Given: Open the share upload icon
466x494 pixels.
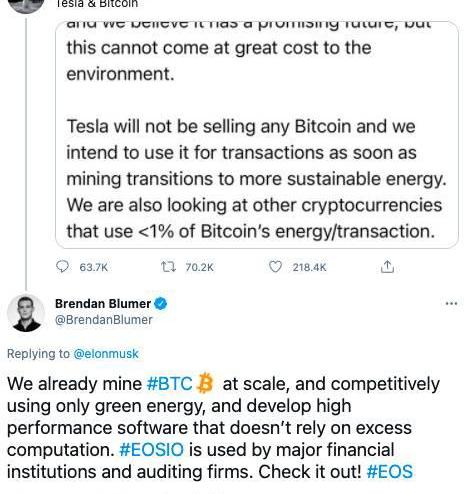Looking at the screenshot, I should click(x=387, y=267).
